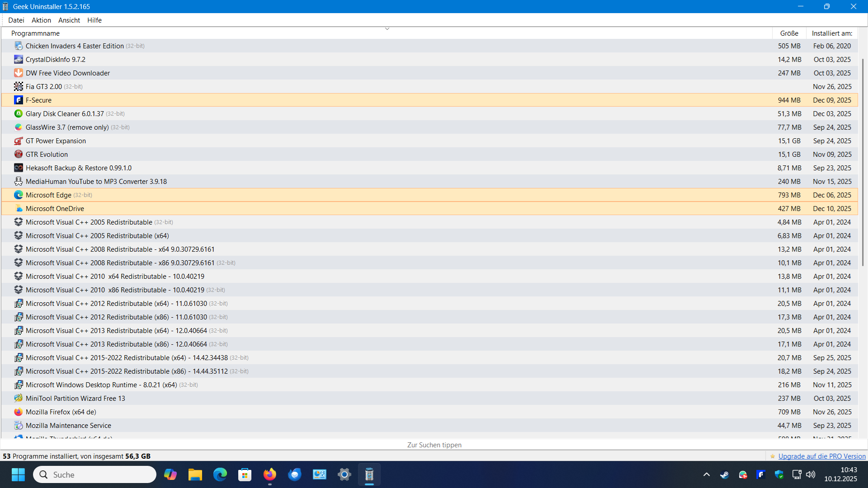Click the F-Secure program icon
The width and height of the screenshot is (868, 488).
pyautogui.click(x=18, y=100)
